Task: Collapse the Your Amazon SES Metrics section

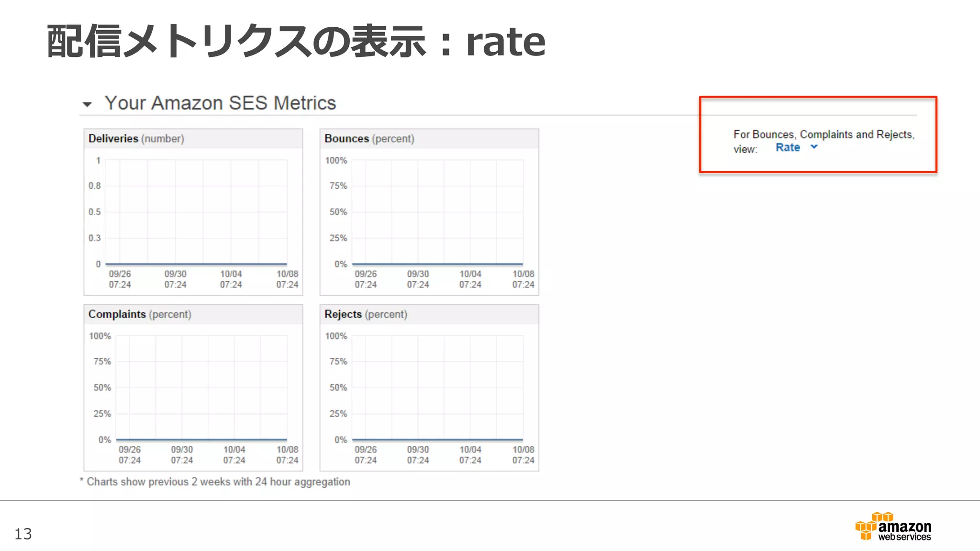Action: (87, 104)
